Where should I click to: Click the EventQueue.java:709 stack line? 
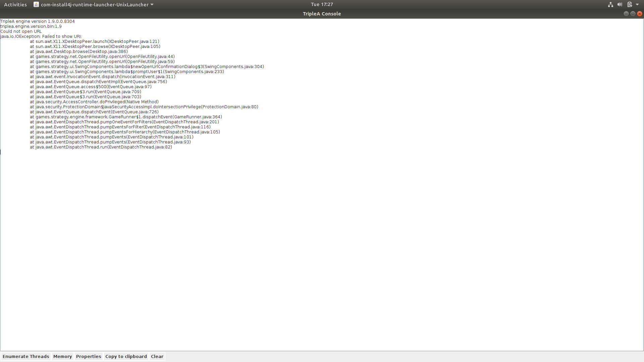(x=86, y=92)
